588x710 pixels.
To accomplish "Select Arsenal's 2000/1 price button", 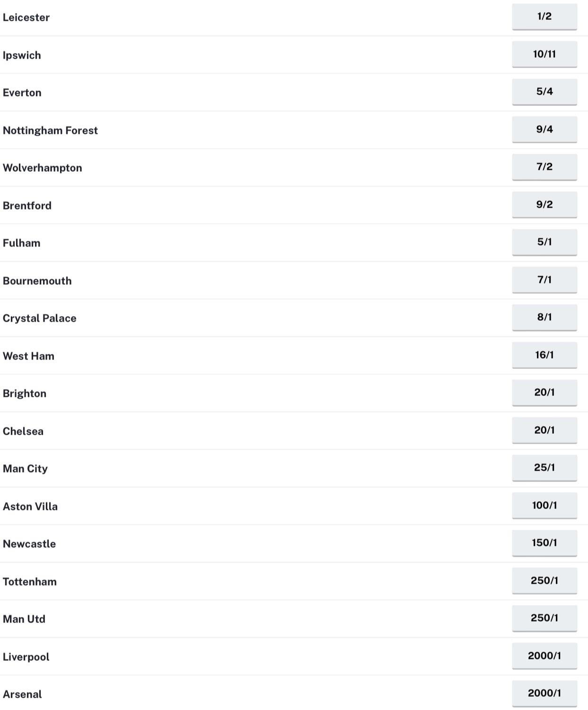I will pyautogui.click(x=544, y=693).
